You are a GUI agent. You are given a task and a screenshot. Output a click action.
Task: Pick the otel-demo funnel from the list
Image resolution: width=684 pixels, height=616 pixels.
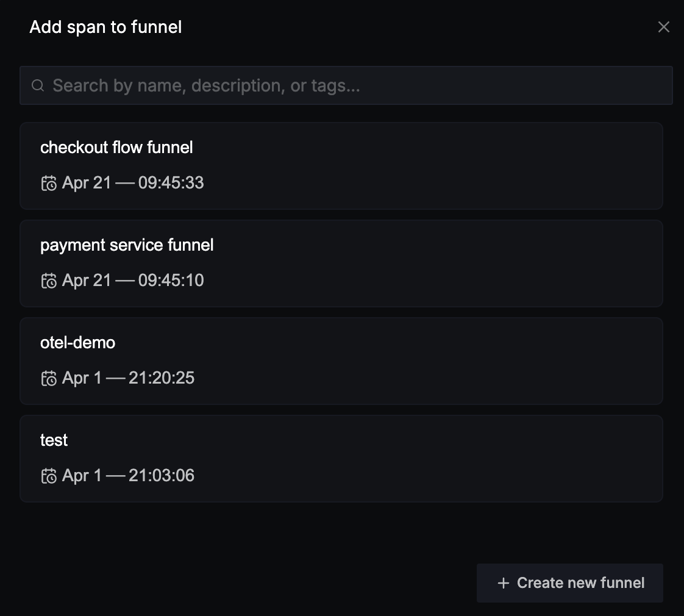pyautogui.click(x=341, y=361)
